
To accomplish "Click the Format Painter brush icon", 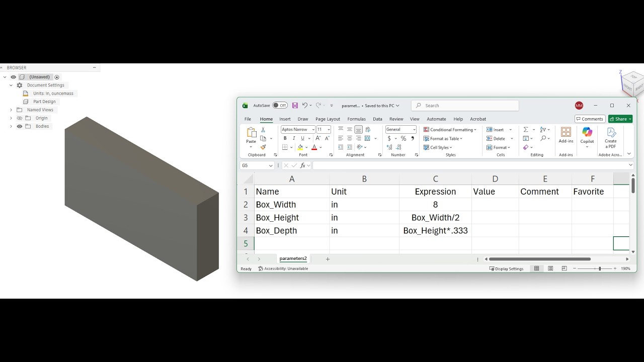I will click(263, 147).
